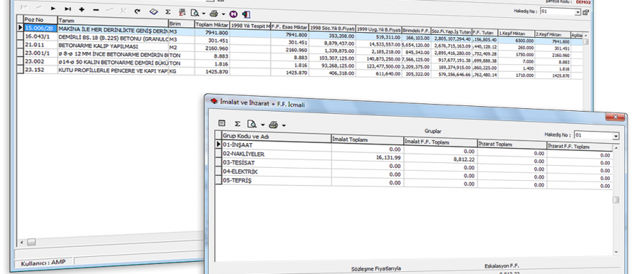Click the form icon beside Hakediş No dropdown
Image resolution: width=644 pixels, height=274 pixels.
pos(586,12)
